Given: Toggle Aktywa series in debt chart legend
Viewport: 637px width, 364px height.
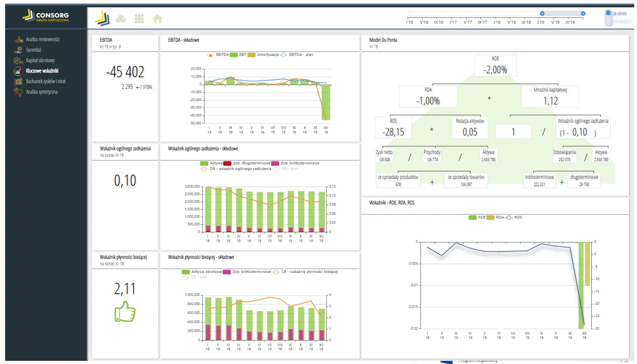Looking at the screenshot, I should (211, 163).
